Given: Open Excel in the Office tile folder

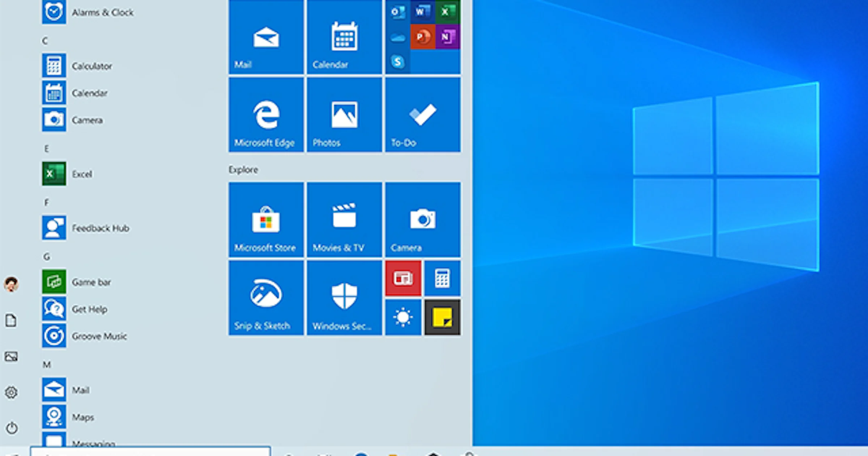Looking at the screenshot, I should tap(448, 12).
